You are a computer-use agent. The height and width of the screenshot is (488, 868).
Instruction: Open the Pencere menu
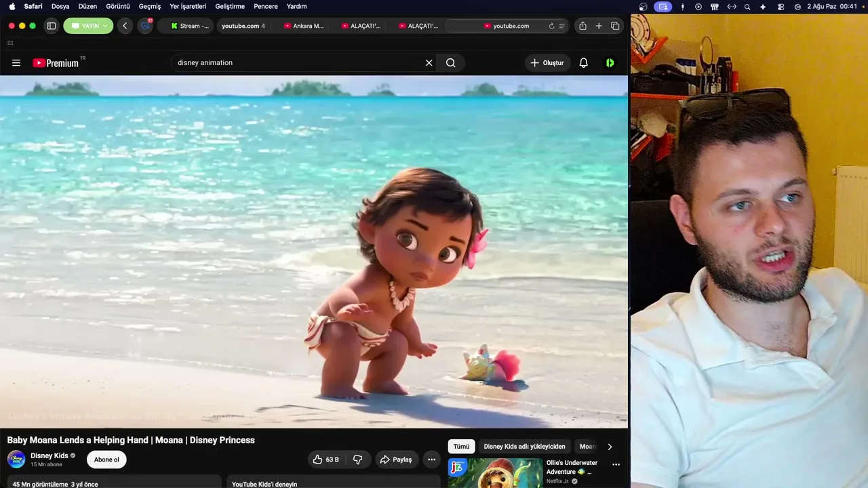tap(266, 6)
